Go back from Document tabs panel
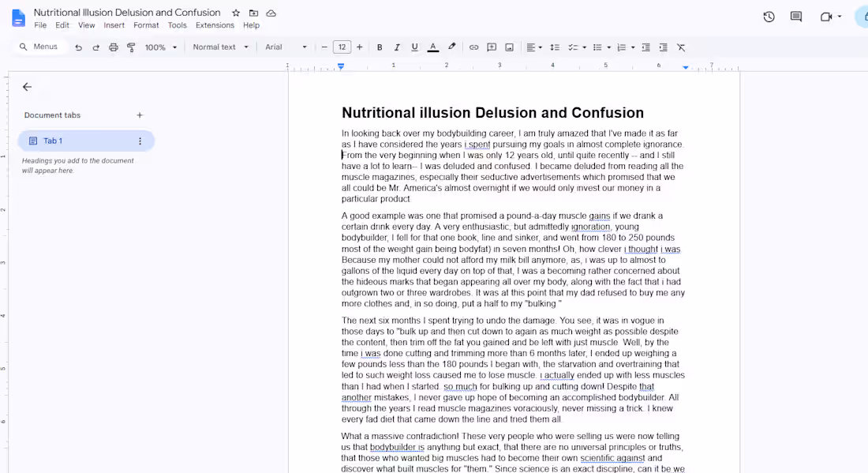Image resolution: width=868 pixels, height=473 pixels. [x=27, y=87]
